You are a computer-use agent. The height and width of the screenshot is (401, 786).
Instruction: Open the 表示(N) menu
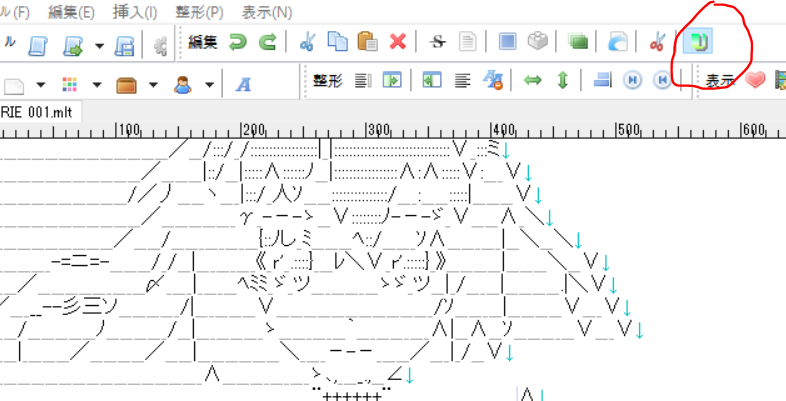point(267,13)
